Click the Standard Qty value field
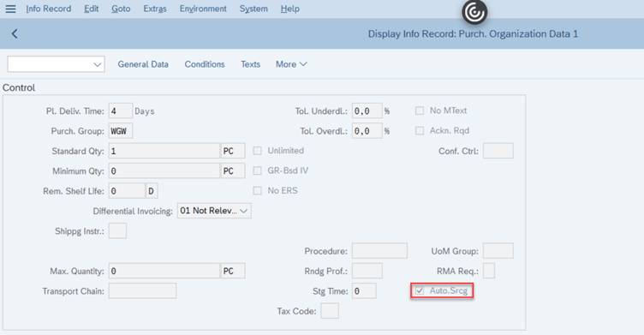Viewport: 644px width, 335px height. (164, 151)
